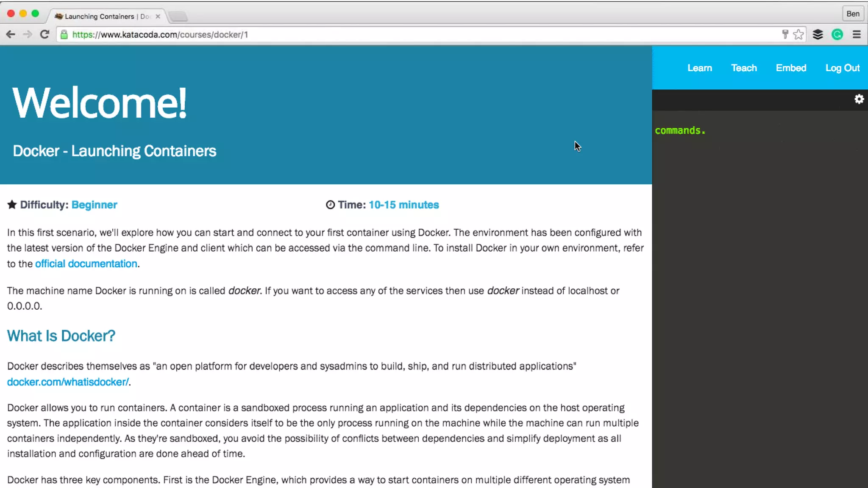This screenshot has width=868, height=488.
Task: Click the password key icon in address bar
Action: tap(785, 34)
